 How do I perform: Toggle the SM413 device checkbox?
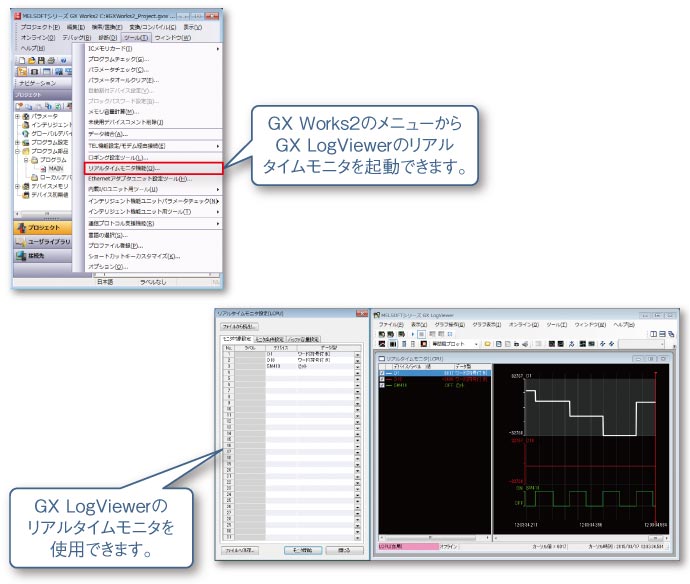[383, 386]
